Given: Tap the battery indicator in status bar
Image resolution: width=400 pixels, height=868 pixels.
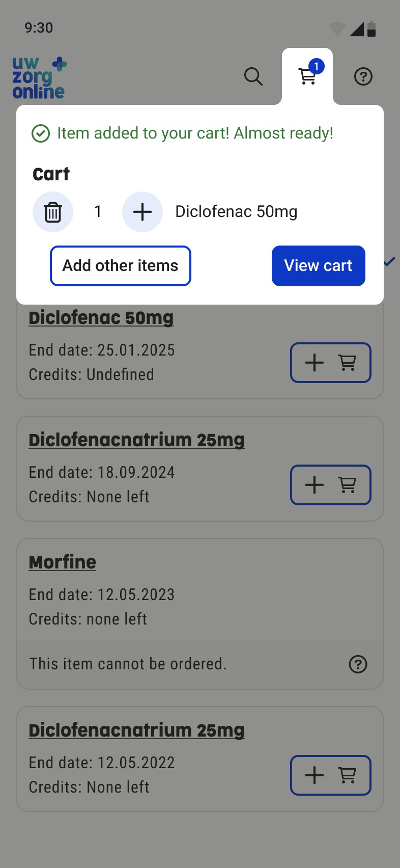Looking at the screenshot, I should click(x=372, y=29).
